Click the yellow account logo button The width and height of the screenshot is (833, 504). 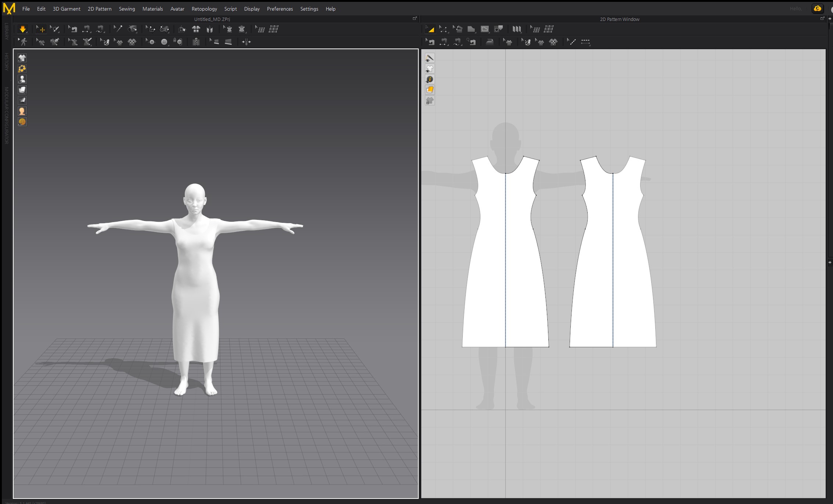tap(817, 8)
